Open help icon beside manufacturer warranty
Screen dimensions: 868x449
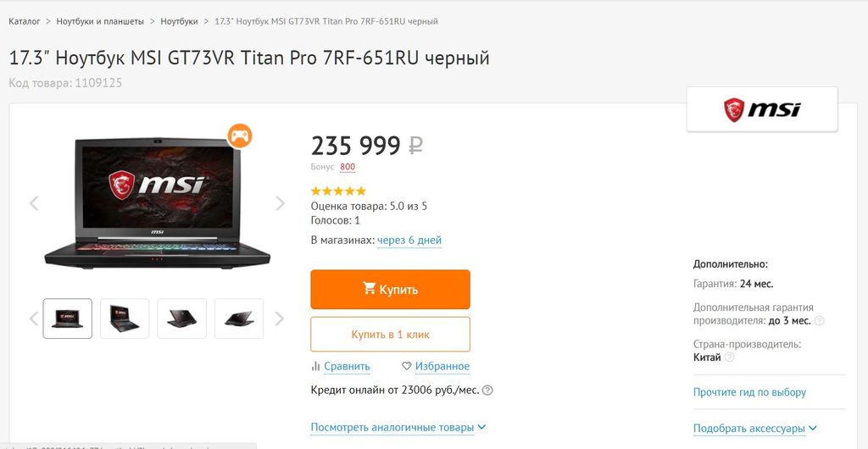tap(820, 321)
